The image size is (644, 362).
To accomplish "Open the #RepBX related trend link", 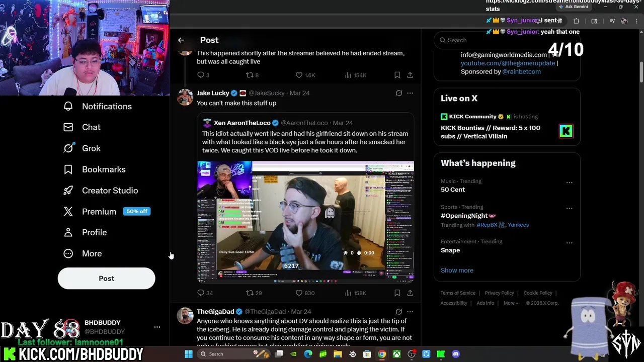I will click(x=491, y=225).
